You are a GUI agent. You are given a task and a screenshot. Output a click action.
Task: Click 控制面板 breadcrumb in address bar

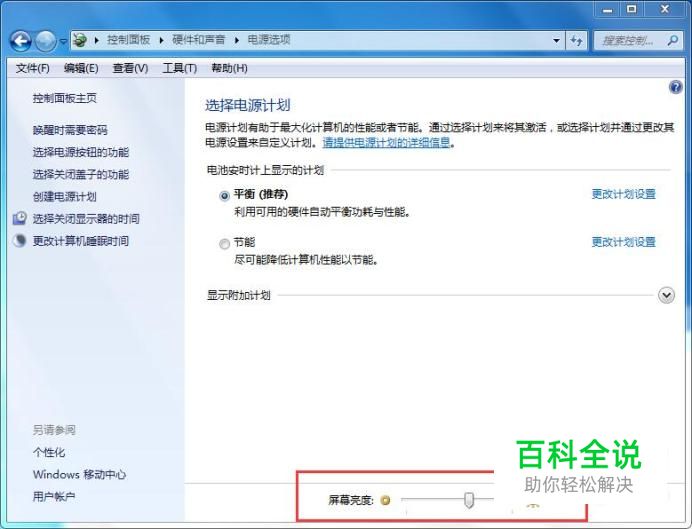tap(128, 40)
